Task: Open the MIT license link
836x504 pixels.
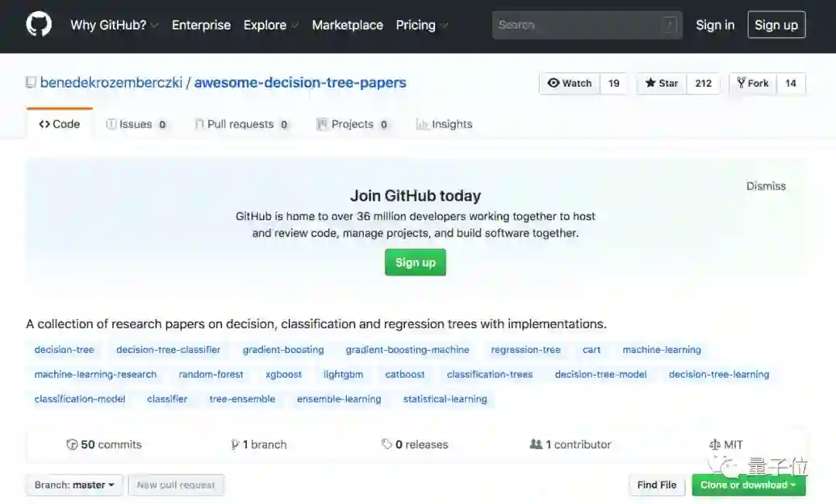Action: point(726,444)
